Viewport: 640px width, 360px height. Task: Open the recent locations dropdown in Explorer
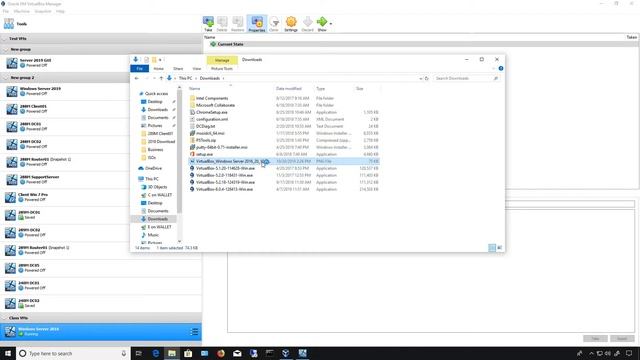(154, 78)
